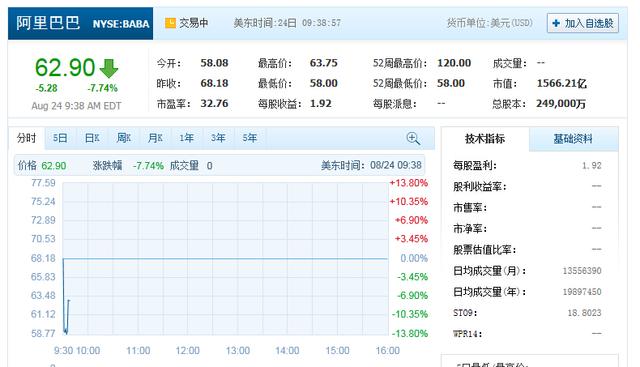The width and height of the screenshot is (640, 367).
Task: Switch to the 月K chart tab
Action: (x=155, y=138)
